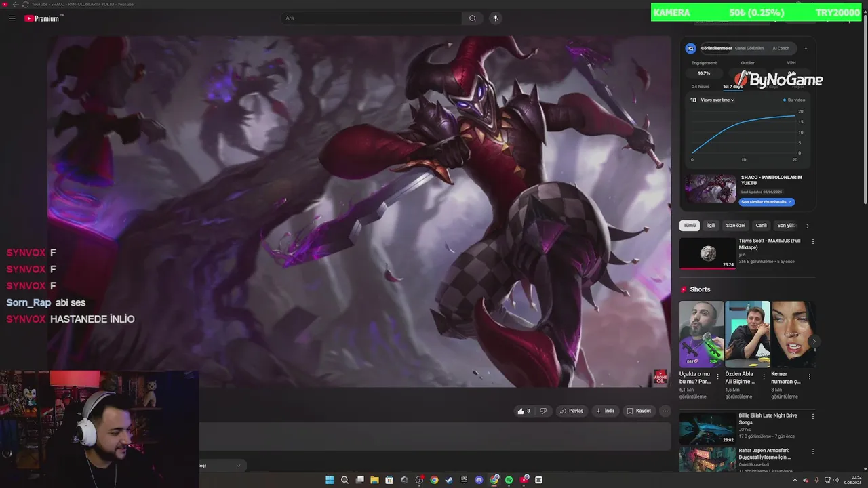Open the Windows Start menu
Image resolution: width=868 pixels, height=488 pixels.
(x=330, y=480)
